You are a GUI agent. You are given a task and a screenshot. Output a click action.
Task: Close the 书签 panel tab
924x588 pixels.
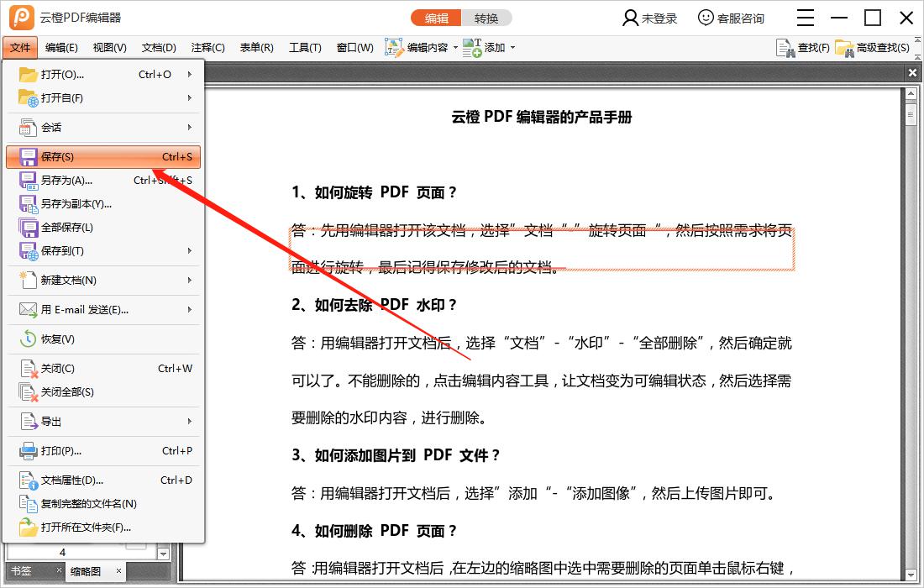click(59, 570)
